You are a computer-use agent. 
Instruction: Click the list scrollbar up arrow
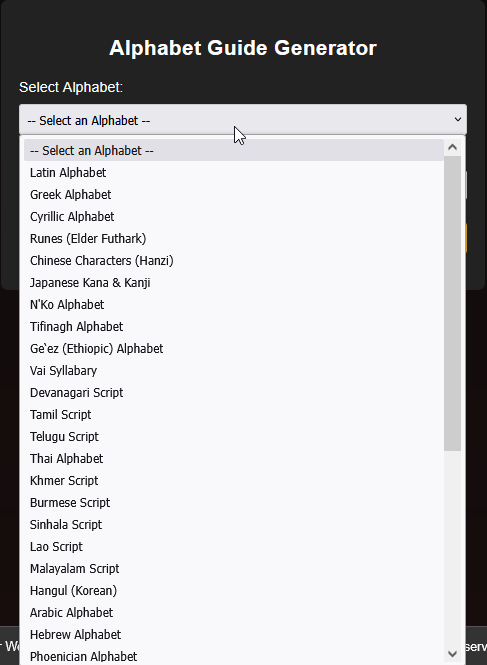(452, 147)
